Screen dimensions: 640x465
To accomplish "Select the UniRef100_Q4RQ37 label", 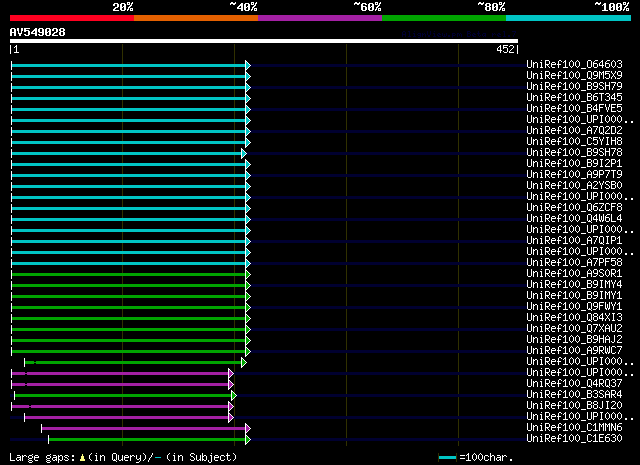I will tap(574, 384).
